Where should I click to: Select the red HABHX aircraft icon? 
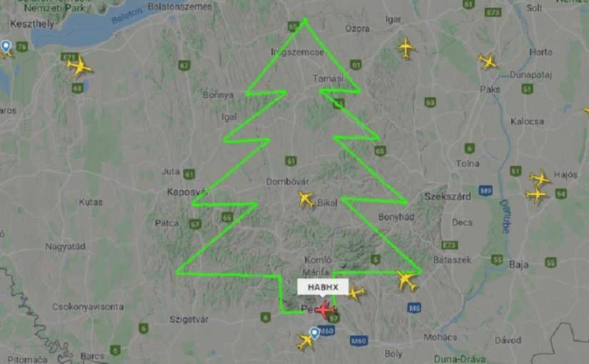coord(326,310)
